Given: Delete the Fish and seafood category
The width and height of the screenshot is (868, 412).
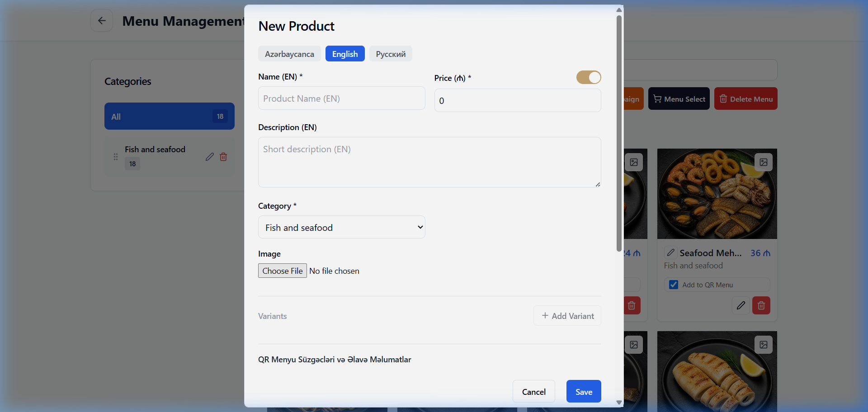Looking at the screenshot, I should pos(223,157).
